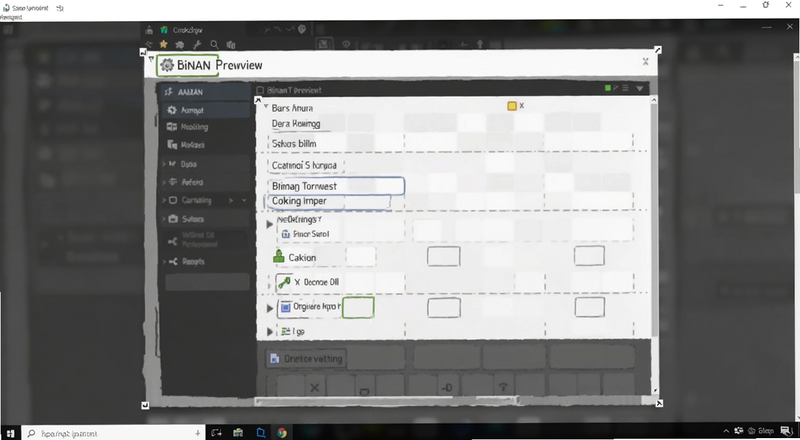Click the green list icon beside I go
The height and width of the screenshot is (440, 800).
coord(286,331)
